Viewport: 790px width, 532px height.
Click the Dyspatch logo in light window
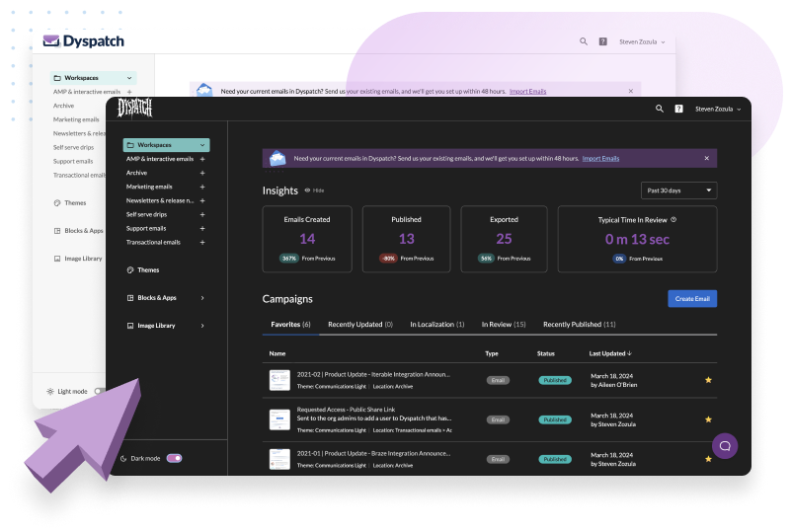tap(84, 40)
